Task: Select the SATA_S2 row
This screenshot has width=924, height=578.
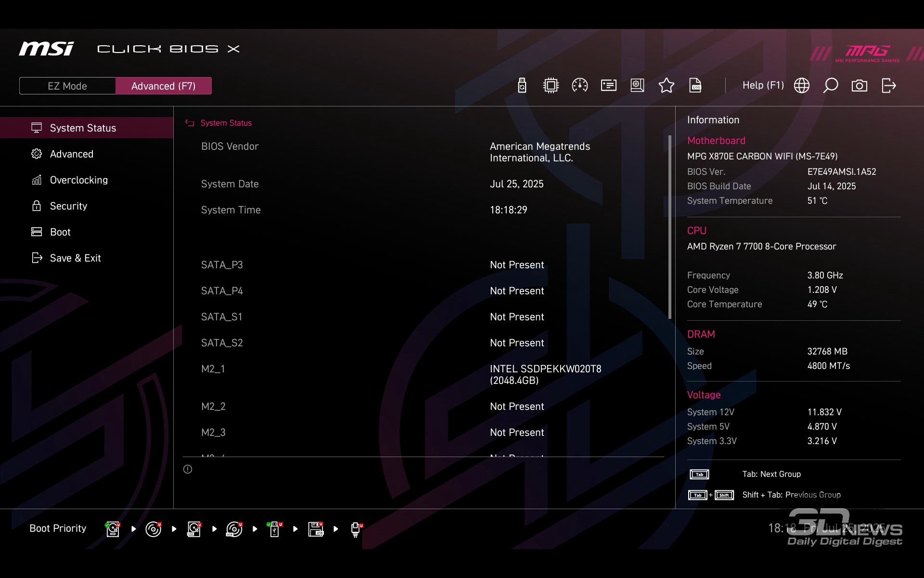Action: click(x=423, y=343)
